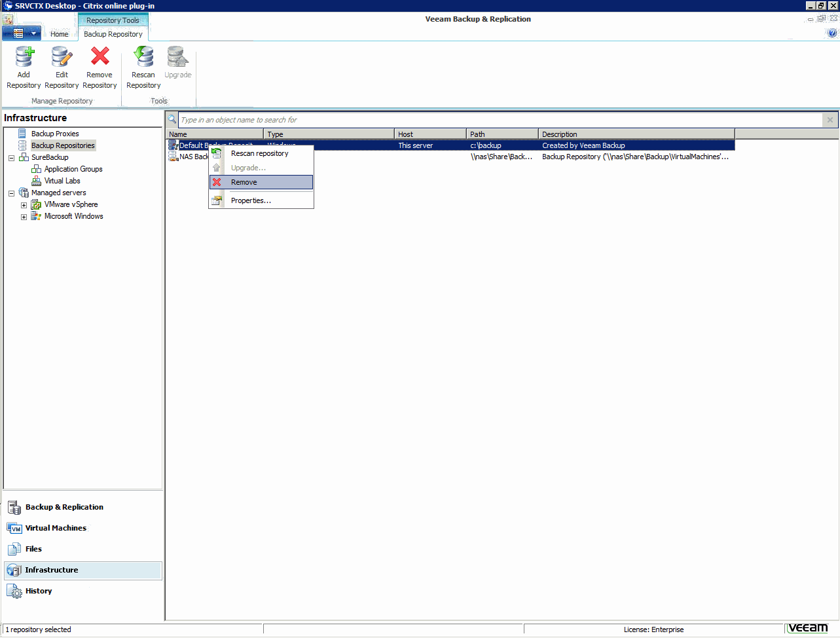
Task: Restore the Citrix desktop window
Action: (820, 6)
